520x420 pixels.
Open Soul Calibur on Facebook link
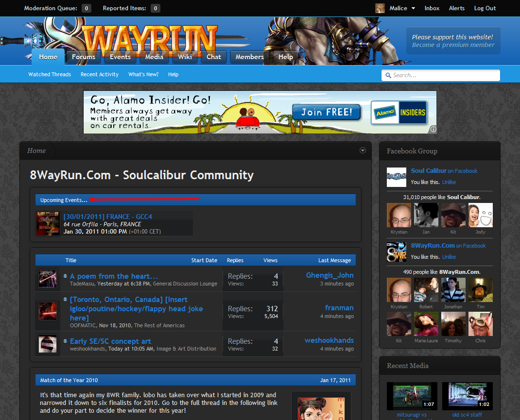coord(444,171)
